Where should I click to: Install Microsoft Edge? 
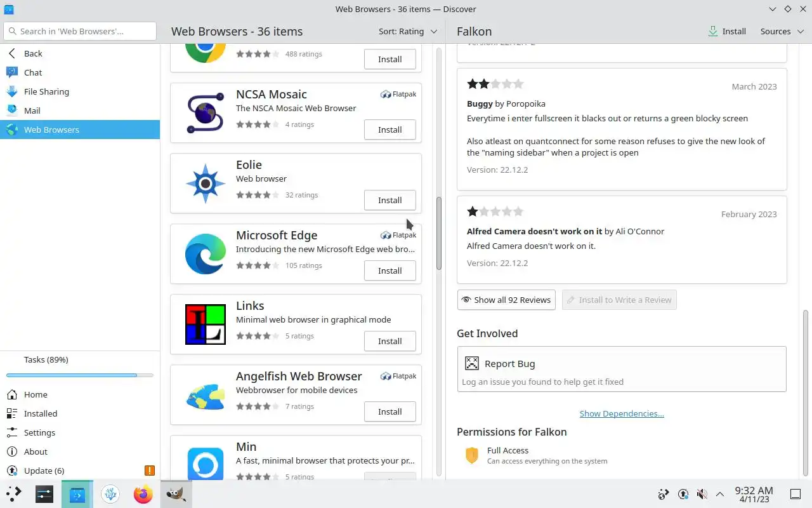390,271
